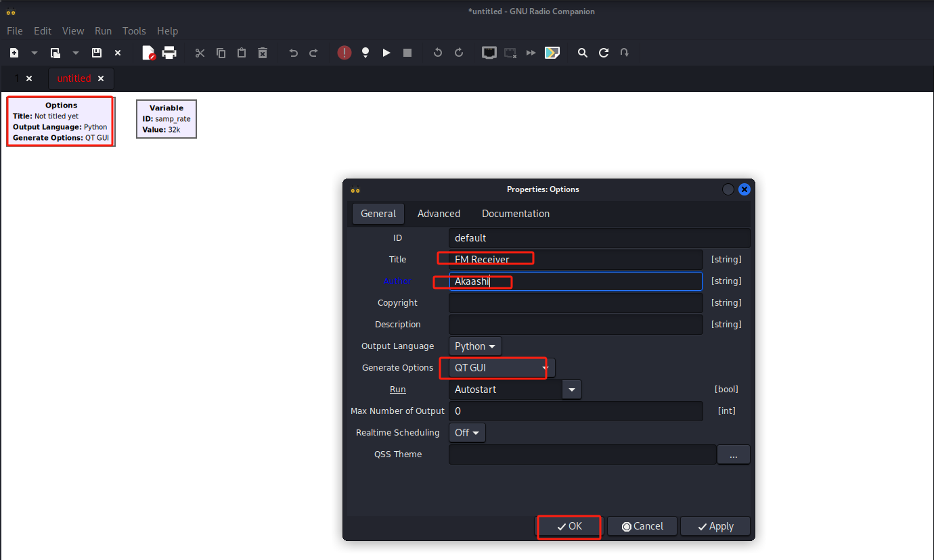Viewport: 934px width, 560px height.
Task: Open the Tools menu
Action: coord(134,31)
